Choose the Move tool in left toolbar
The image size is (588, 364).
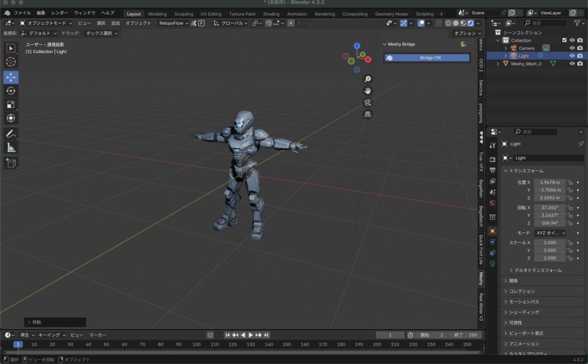11,78
